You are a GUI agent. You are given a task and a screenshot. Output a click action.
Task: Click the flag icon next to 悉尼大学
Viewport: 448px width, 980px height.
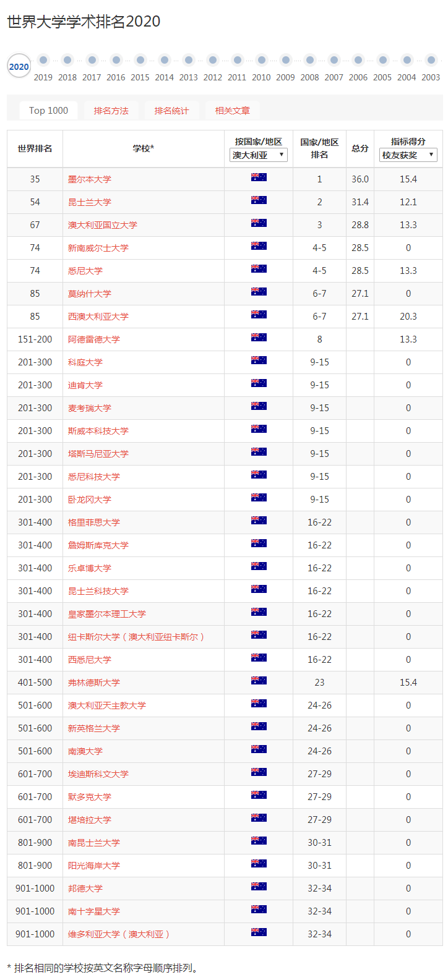click(x=259, y=269)
